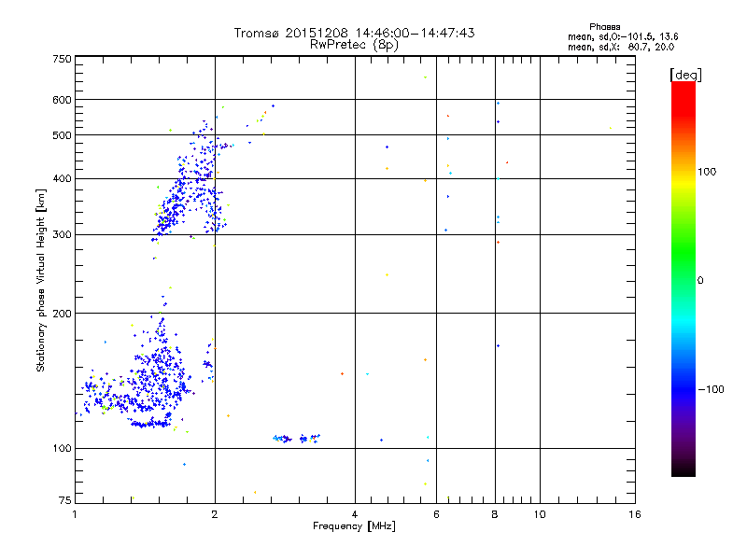Click the dense blue echo cluster below 200 km
Screen dimensions: 747x560
[x=155, y=381]
